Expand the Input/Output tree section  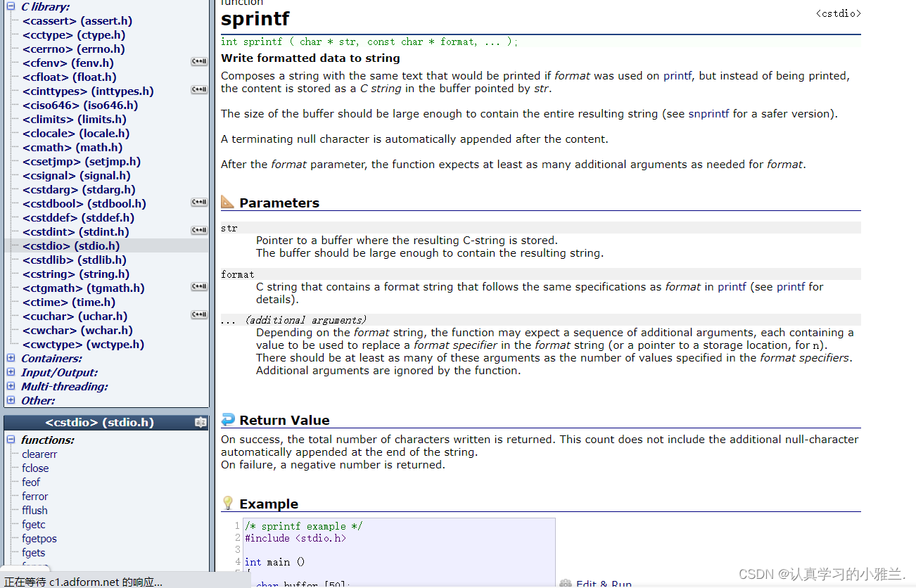tap(11, 372)
